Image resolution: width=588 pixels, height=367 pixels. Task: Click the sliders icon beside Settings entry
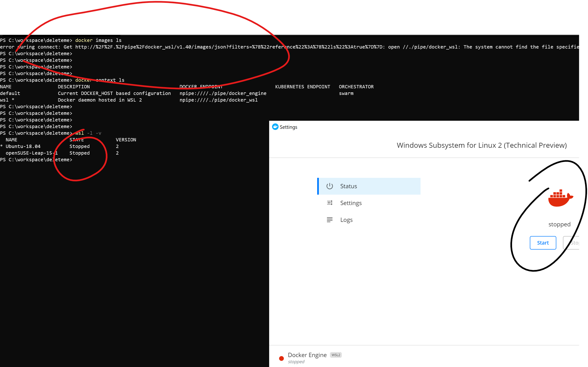[x=329, y=203]
